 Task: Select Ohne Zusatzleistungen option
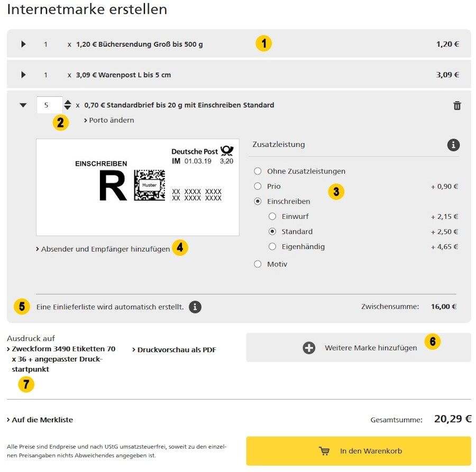click(258, 171)
